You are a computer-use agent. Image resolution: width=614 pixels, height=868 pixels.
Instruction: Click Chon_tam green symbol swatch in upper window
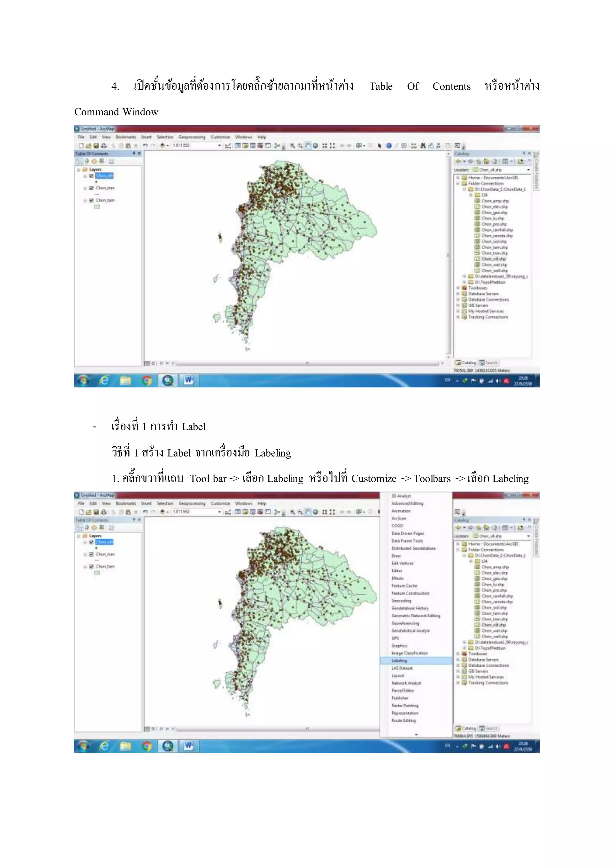pos(97,207)
